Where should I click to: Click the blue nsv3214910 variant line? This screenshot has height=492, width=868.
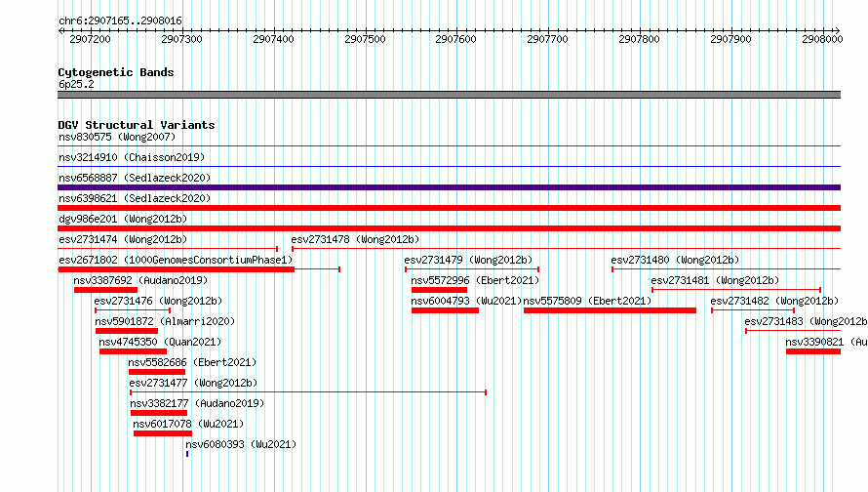449,166
